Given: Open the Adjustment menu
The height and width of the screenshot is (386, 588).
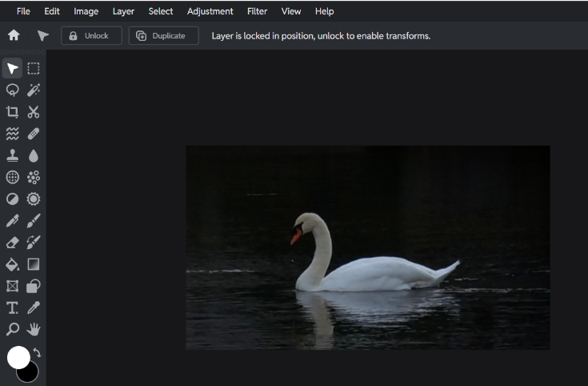Looking at the screenshot, I should pyautogui.click(x=210, y=11).
